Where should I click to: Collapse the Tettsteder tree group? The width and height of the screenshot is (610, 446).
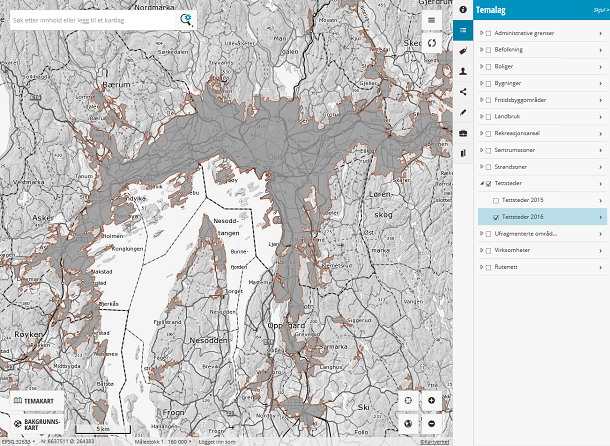pyautogui.click(x=481, y=184)
